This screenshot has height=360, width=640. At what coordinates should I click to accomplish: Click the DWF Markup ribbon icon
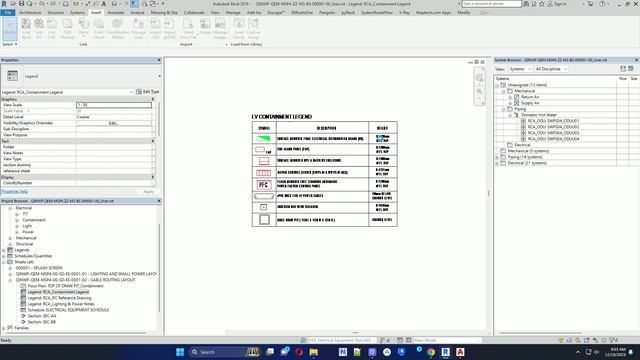(67, 29)
